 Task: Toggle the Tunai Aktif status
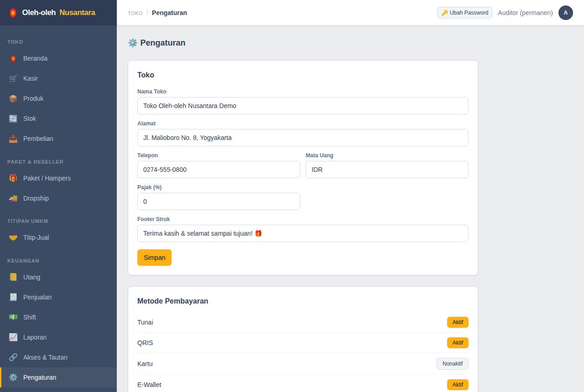[x=458, y=322]
